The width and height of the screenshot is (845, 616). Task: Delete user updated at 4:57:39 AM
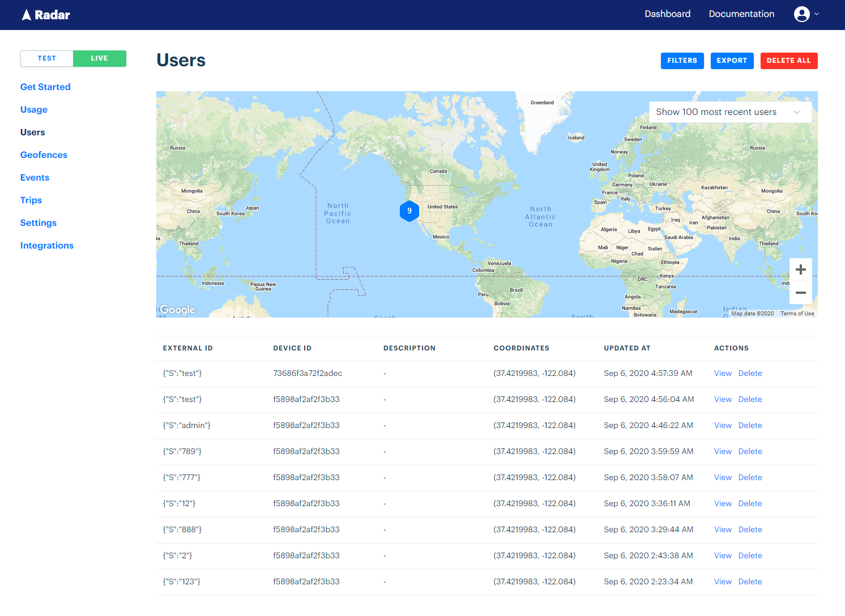click(750, 373)
